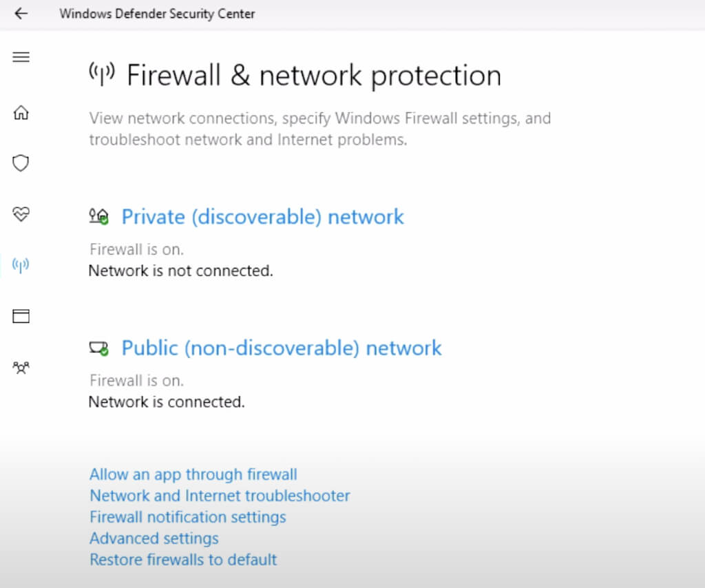Open firewall Advanced settings link
The image size is (705, 588).
click(154, 538)
